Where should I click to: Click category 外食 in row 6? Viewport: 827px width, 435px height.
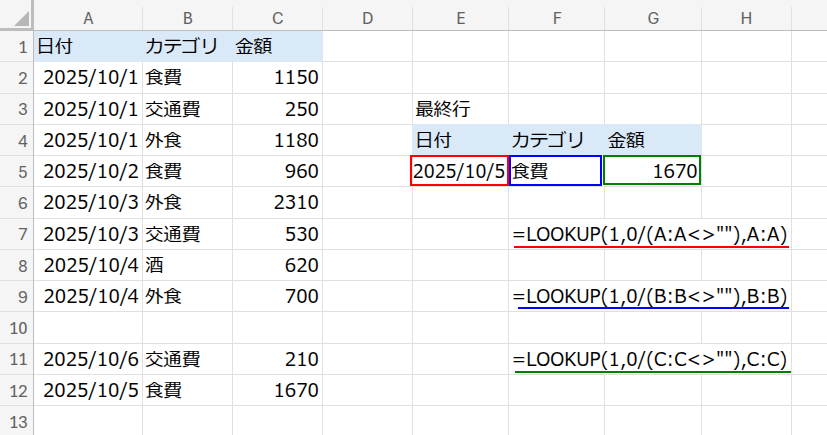click(x=187, y=202)
